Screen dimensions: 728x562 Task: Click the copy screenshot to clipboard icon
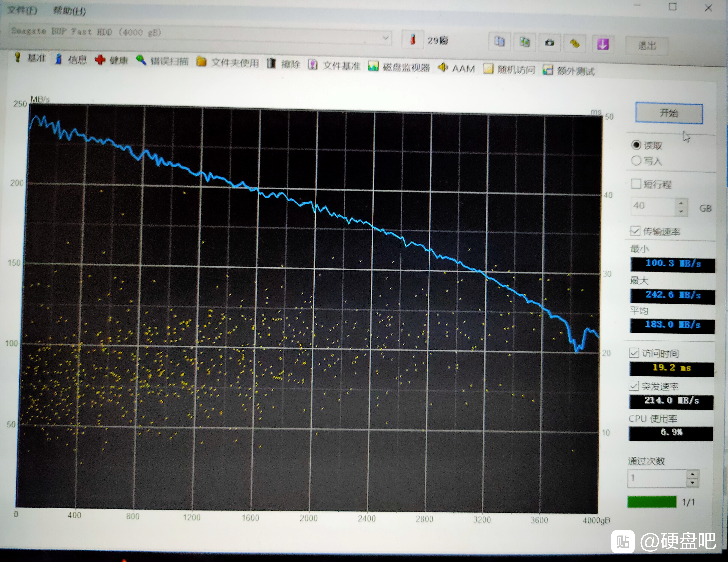coord(525,42)
